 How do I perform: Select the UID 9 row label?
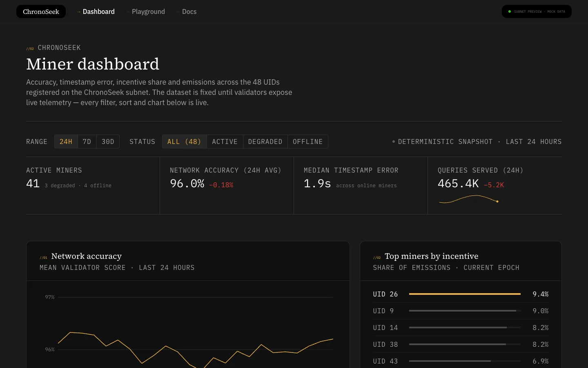coord(383,311)
